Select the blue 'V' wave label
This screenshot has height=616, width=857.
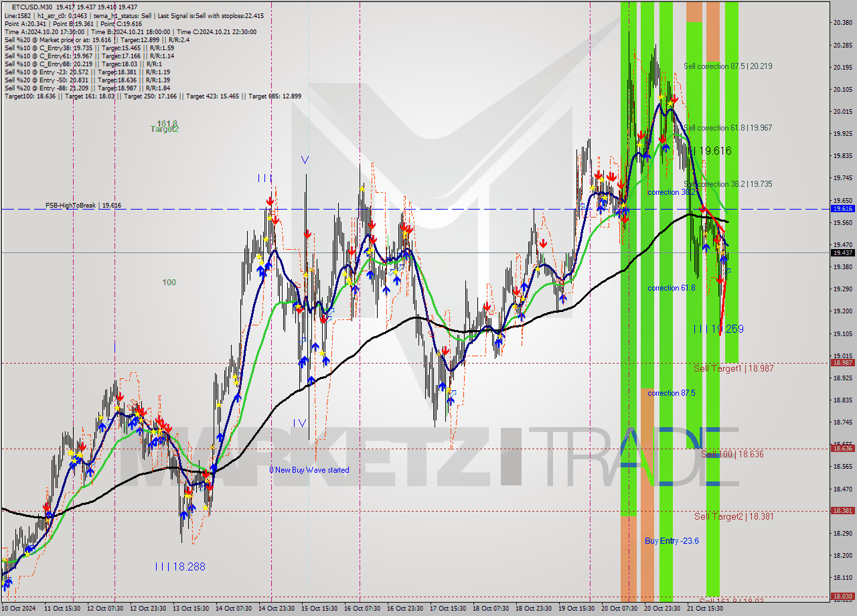(305, 160)
